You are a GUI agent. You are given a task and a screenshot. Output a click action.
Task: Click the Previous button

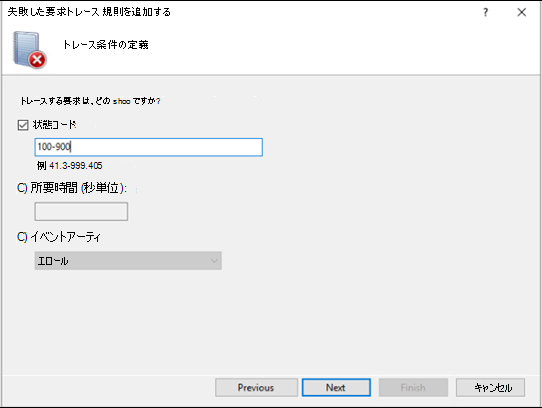(256, 388)
